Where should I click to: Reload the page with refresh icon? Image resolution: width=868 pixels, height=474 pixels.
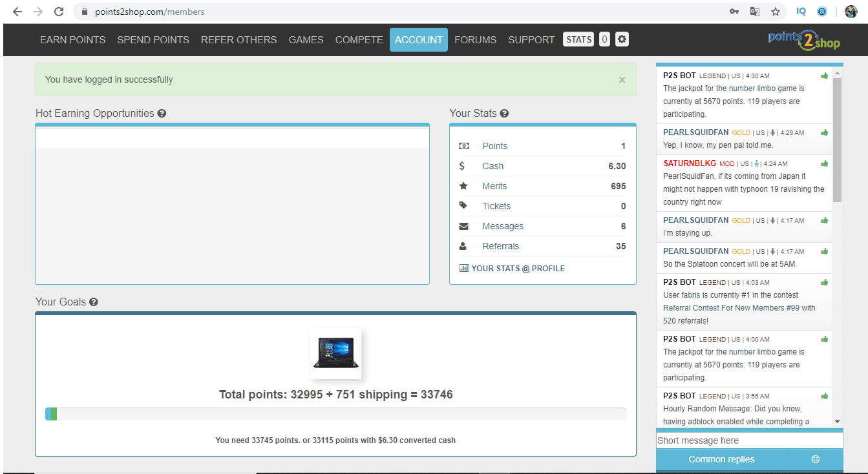59,12
